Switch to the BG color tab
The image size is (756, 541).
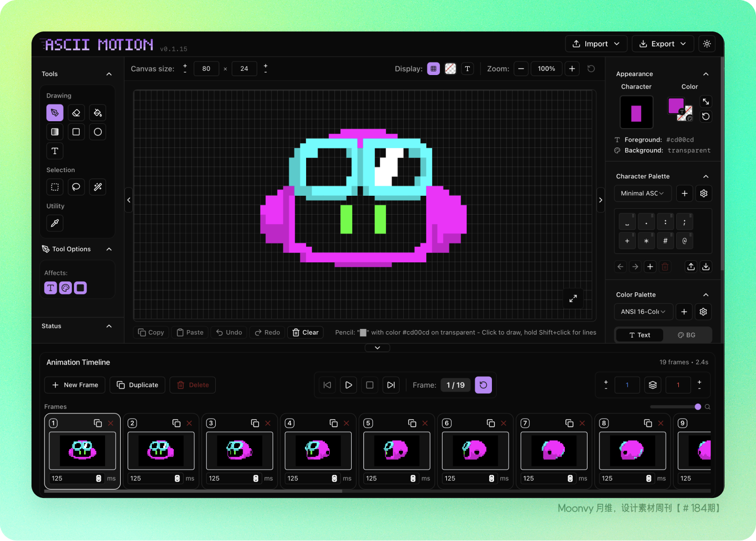point(687,335)
